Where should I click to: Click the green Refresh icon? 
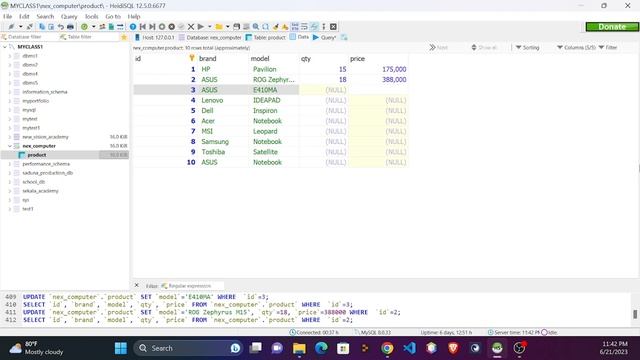pyautogui.click(x=84, y=27)
